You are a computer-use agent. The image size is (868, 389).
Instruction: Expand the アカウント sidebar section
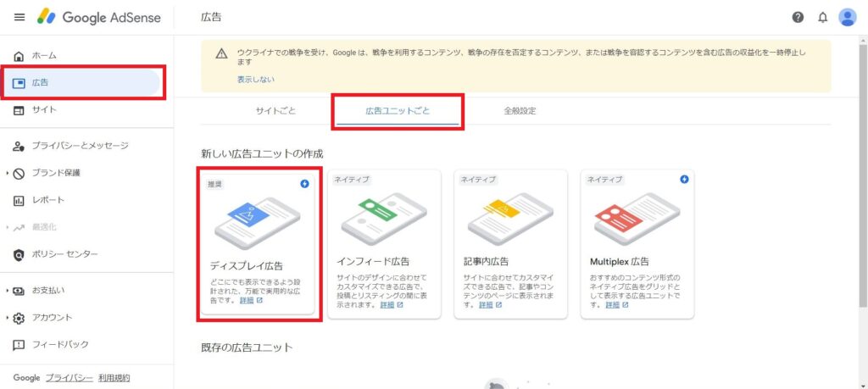coord(8,318)
